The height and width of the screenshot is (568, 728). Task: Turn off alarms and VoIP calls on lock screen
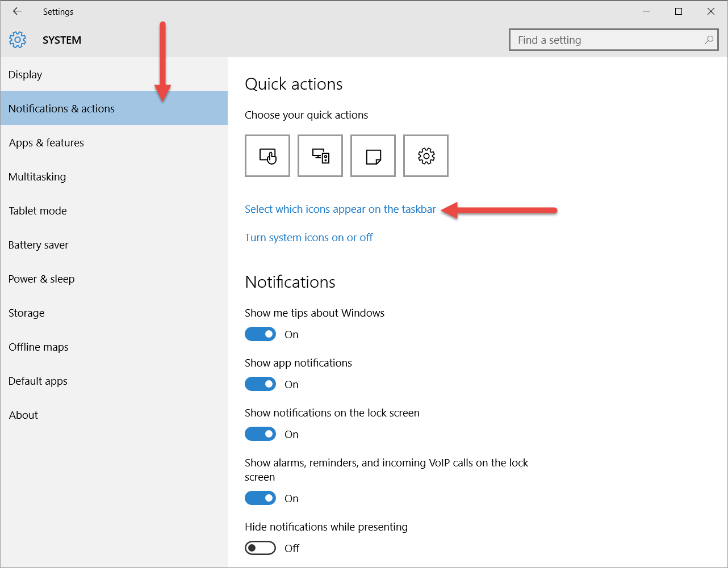(260, 498)
